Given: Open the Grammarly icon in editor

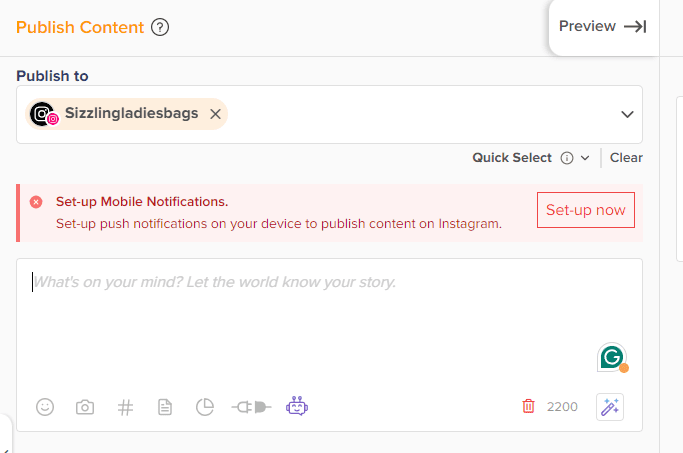Looking at the screenshot, I should click(612, 357).
